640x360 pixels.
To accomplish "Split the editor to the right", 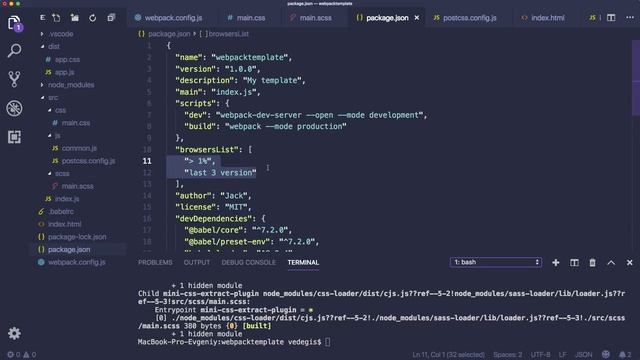I will pos(611,18).
